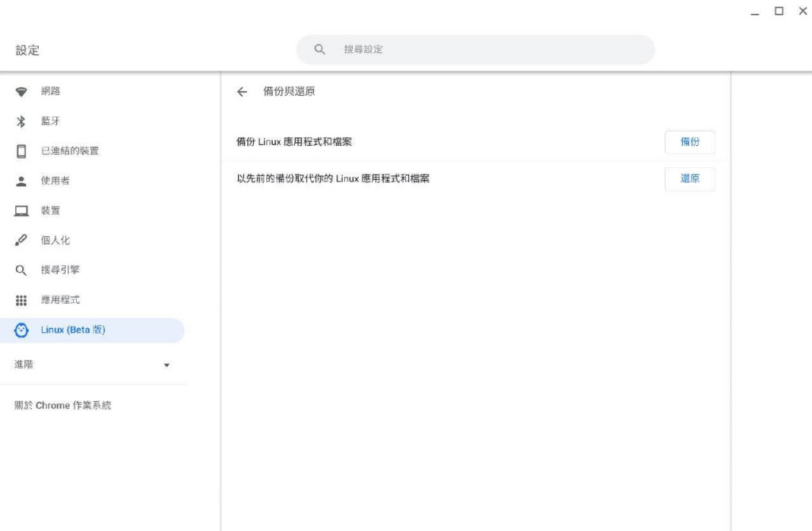Image resolution: width=812 pixels, height=531 pixels.
Task: Click the 備份 Linux 應用程式和檔案 text
Action: point(294,142)
